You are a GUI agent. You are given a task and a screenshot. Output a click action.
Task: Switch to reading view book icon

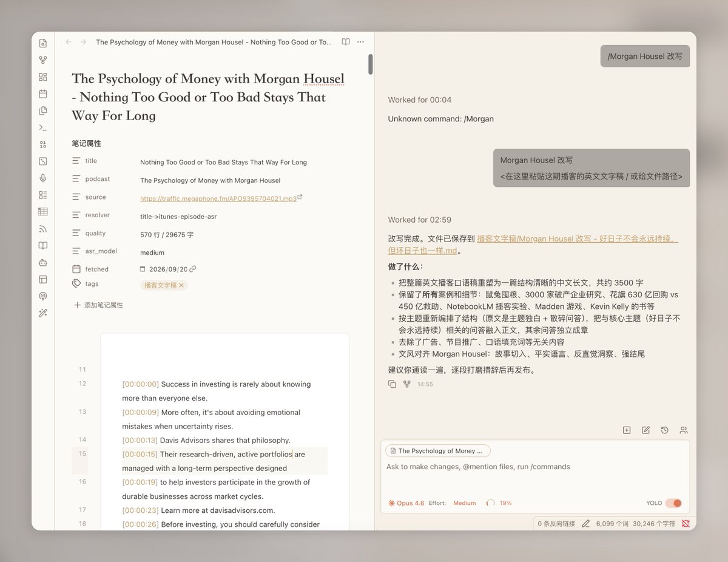point(346,42)
